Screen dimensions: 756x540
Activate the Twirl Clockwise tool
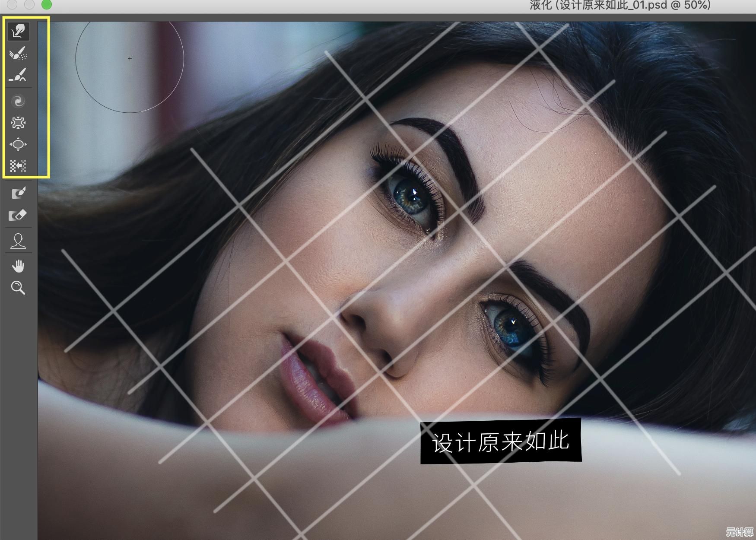[18, 102]
